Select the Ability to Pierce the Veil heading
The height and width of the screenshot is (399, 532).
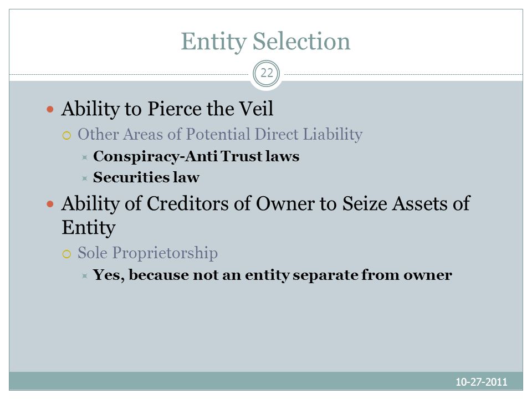[x=167, y=109]
